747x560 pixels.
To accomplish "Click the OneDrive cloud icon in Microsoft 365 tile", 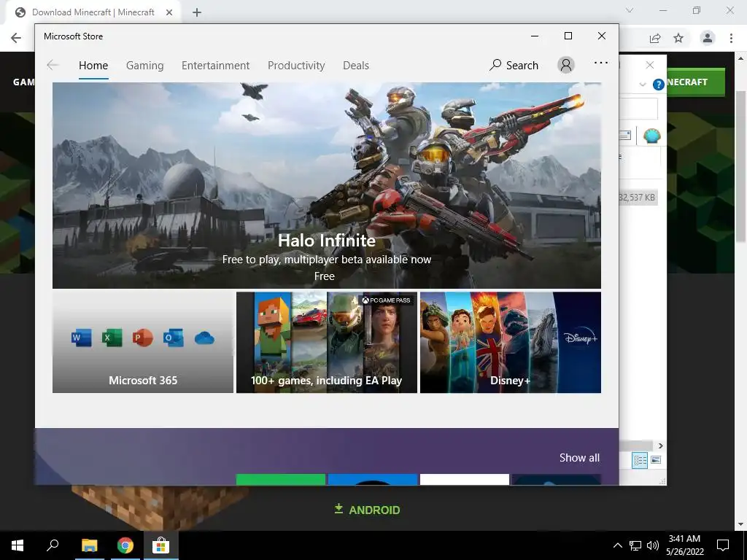I will click(204, 338).
